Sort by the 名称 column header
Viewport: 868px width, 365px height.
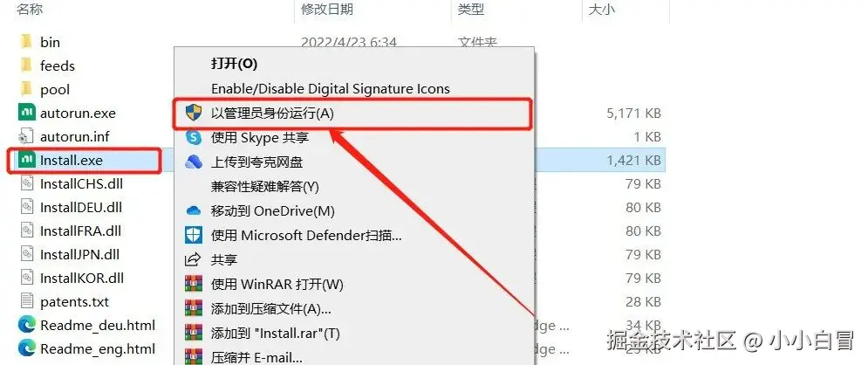30,10
